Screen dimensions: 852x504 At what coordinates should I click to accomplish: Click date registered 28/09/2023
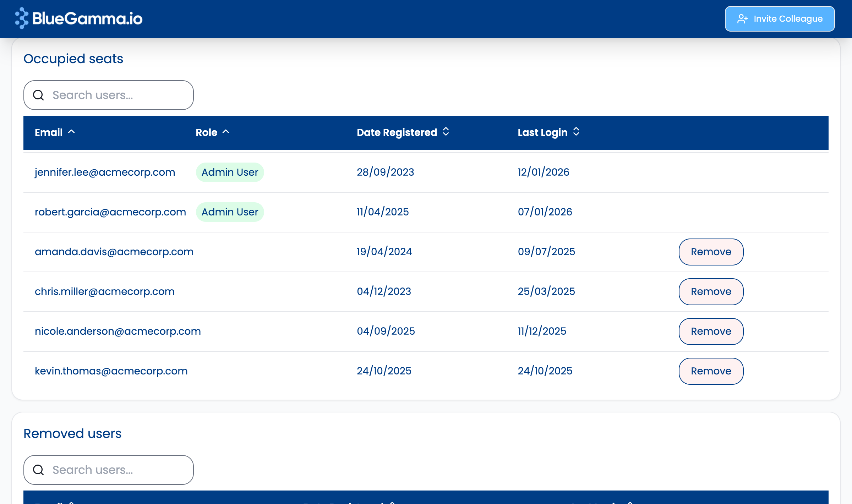pos(386,172)
